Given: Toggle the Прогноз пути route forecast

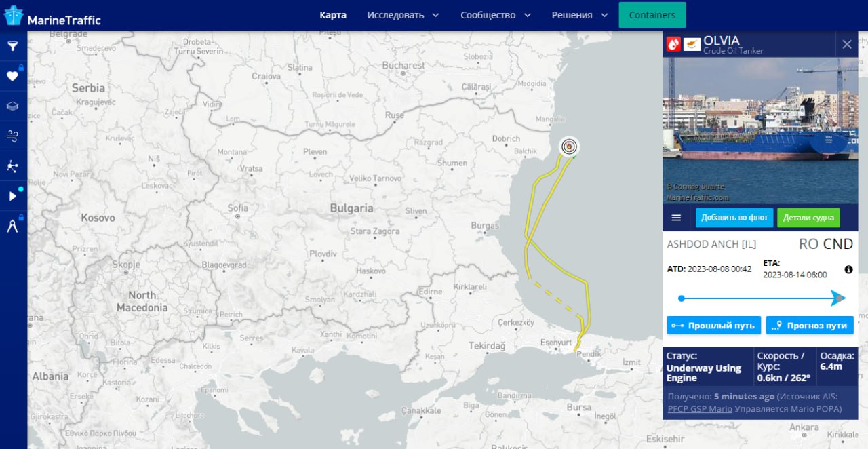Looking at the screenshot, I should 810,326.
